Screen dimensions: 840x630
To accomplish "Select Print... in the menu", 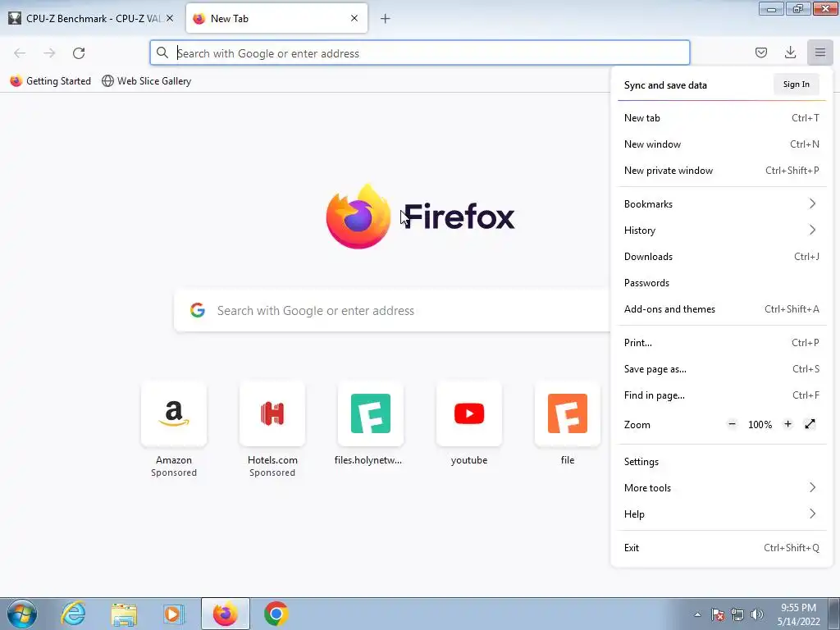I will (722, 342).
